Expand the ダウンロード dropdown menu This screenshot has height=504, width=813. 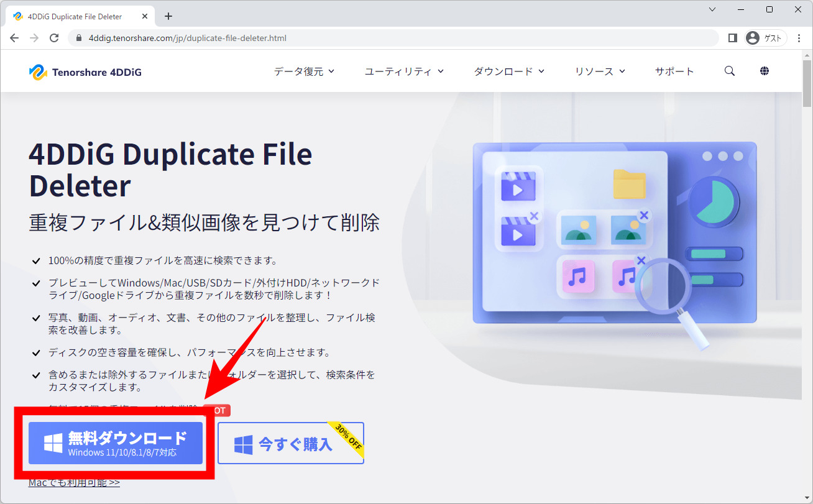(x=508, y=71)
